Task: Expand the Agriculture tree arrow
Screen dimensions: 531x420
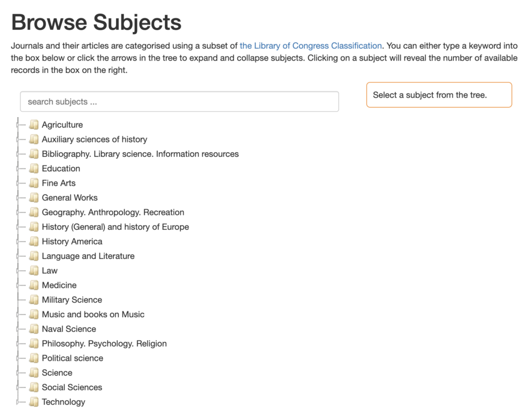Action: (18, 125)
